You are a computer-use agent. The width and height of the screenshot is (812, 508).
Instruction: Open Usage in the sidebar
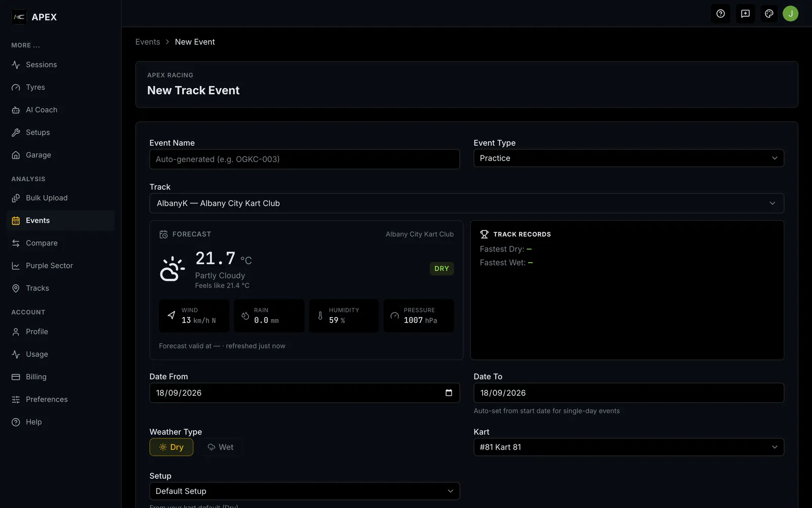point(60,354)
